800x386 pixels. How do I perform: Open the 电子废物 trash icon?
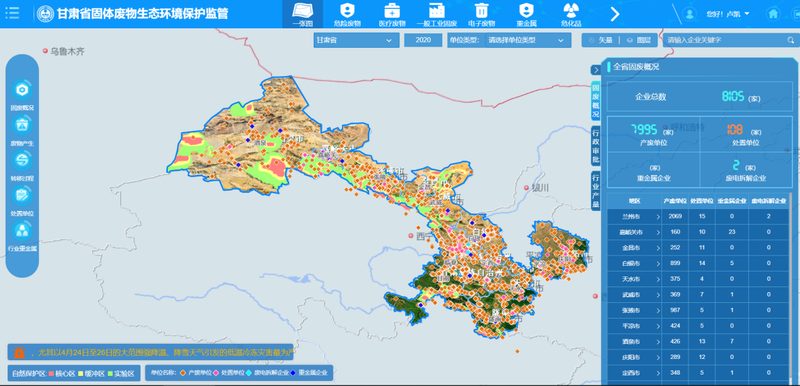tap(481, 11)
